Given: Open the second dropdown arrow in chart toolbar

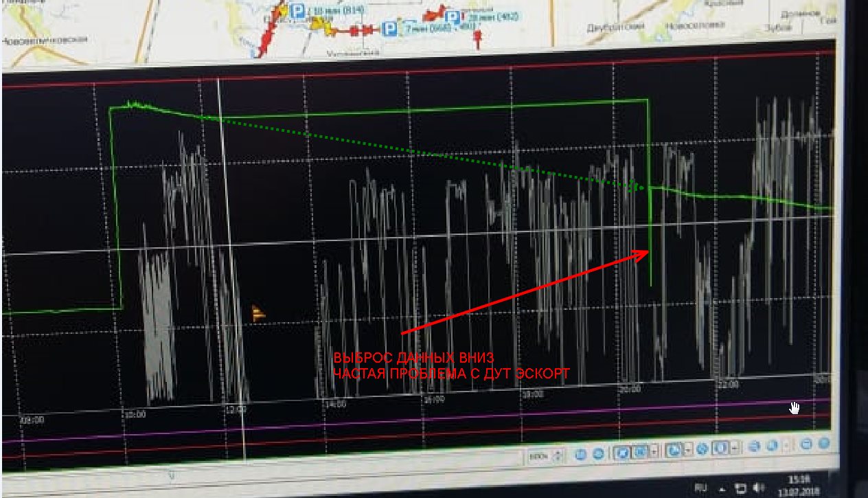Looking at the screenshot, I should point(687,451).
